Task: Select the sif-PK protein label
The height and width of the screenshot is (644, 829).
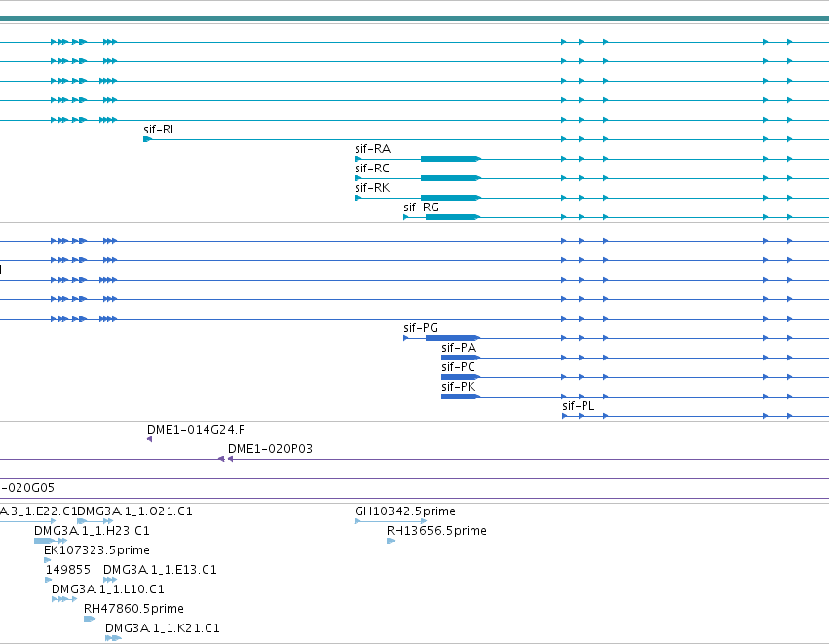Action: coord(459,387)
